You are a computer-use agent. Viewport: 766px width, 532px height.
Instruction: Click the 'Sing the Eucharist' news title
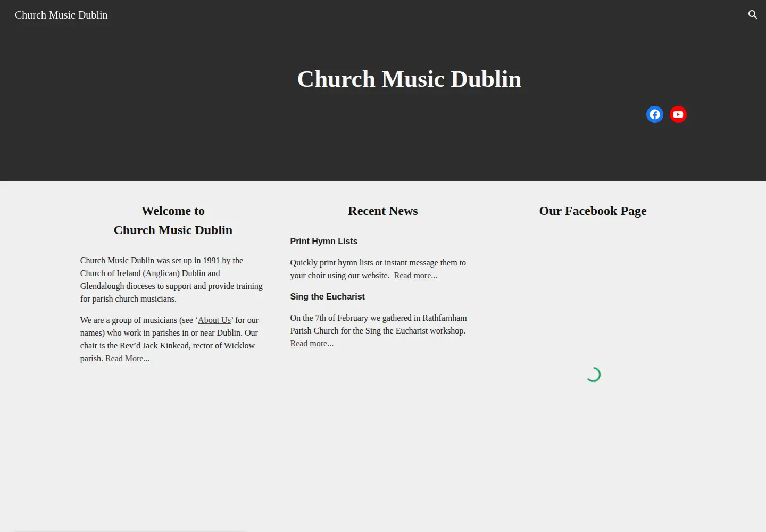(328, 296)
